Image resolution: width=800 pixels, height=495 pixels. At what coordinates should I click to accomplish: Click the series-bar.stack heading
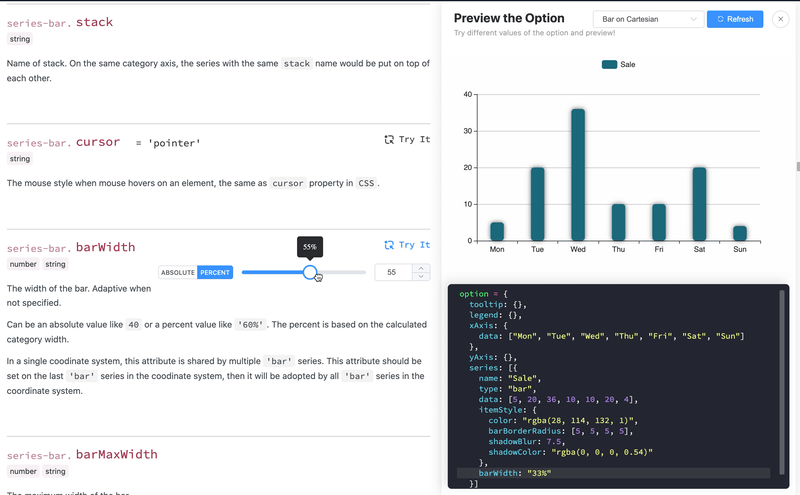(x=60, y=22)
